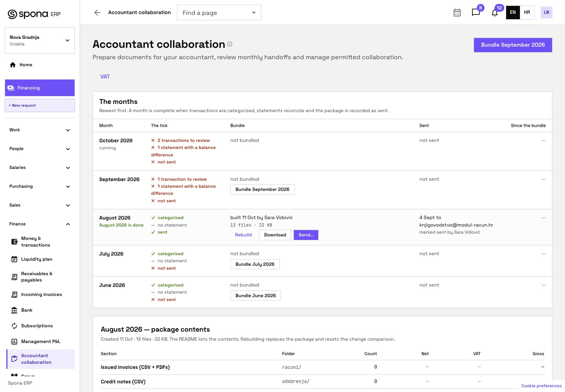Collapse the Finance menu section
The width and height of the screenshot is (565, 392).
40,224
